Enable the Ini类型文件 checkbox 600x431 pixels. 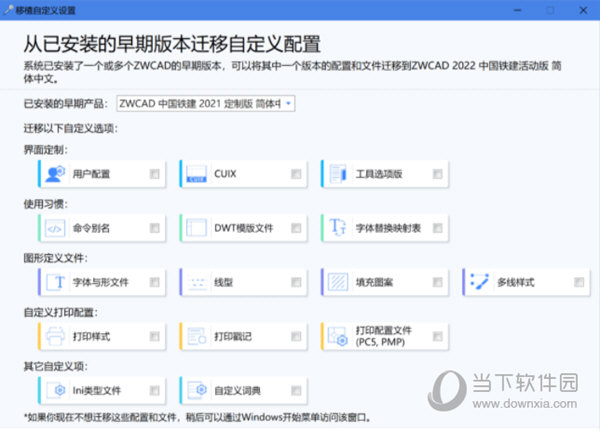tap(155, 390)
